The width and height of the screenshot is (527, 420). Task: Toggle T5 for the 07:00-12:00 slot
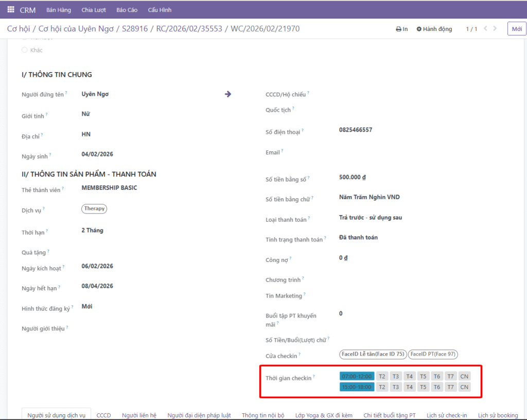423,376
